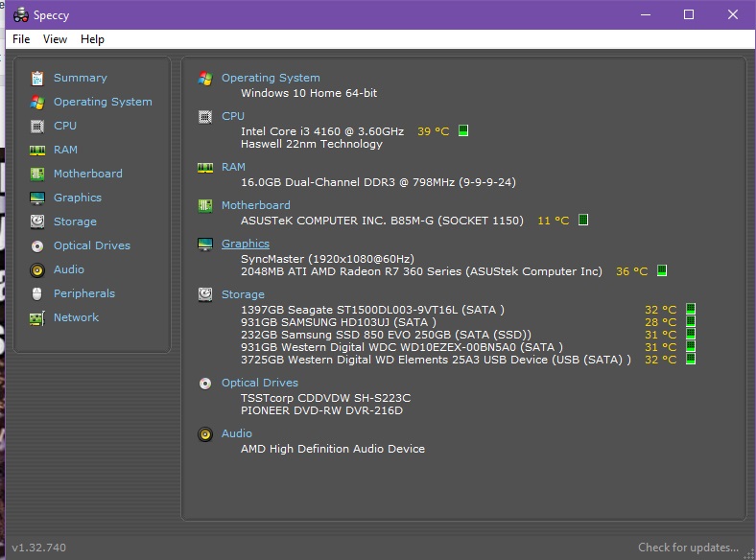Click the drive icon beside Storage heading

[x=205, y=294]
